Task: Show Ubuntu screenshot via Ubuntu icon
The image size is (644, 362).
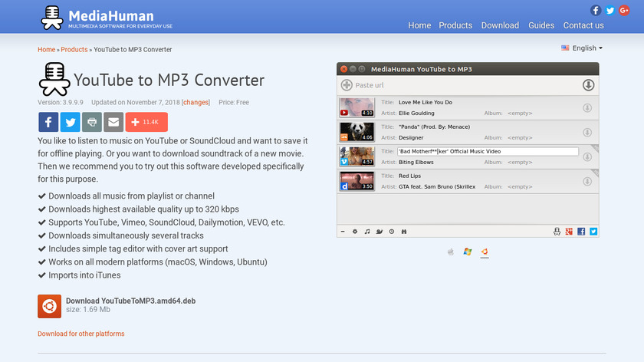Action: pos(485,252)
